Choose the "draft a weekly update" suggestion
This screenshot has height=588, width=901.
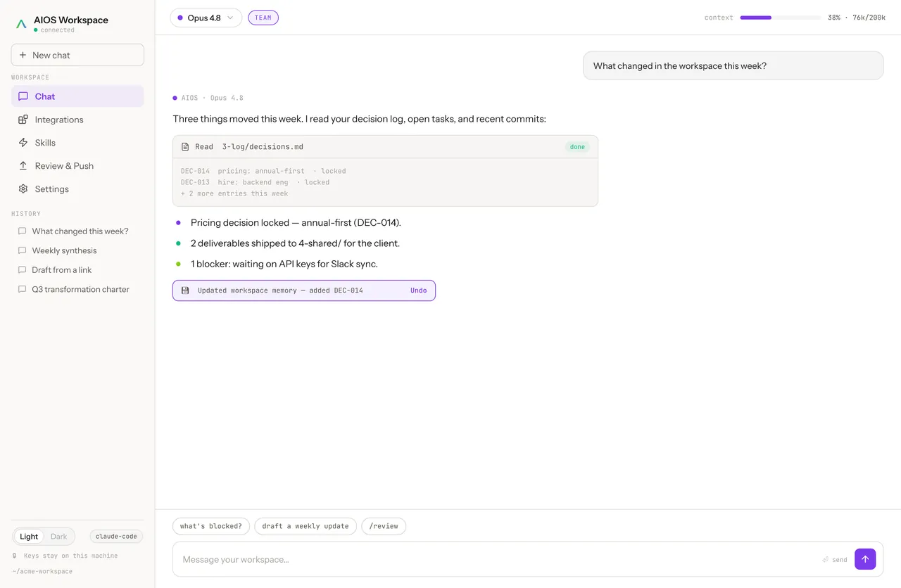click(305, 526)
